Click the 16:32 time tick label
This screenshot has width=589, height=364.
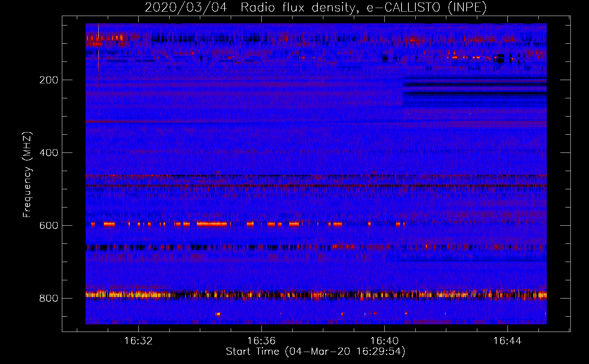coord(138,341)
